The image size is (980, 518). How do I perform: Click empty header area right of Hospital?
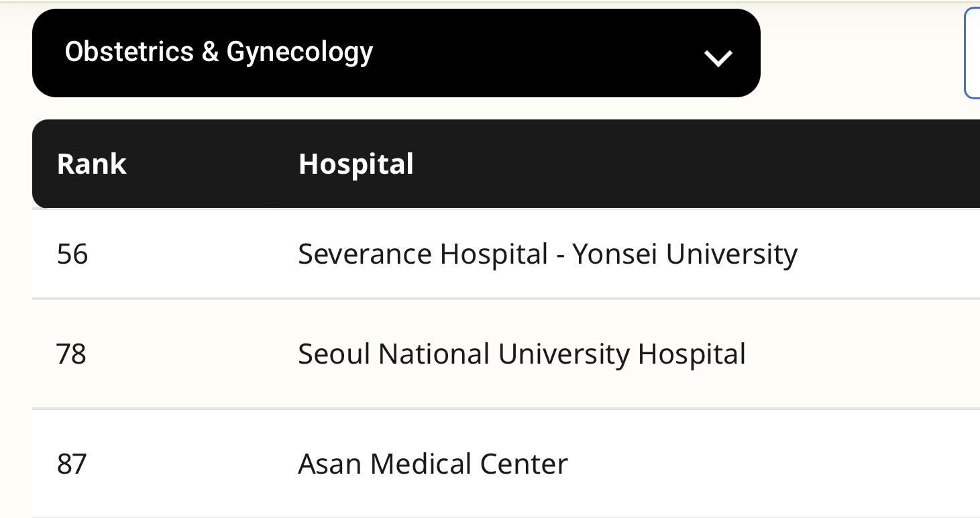pos(671,164)
